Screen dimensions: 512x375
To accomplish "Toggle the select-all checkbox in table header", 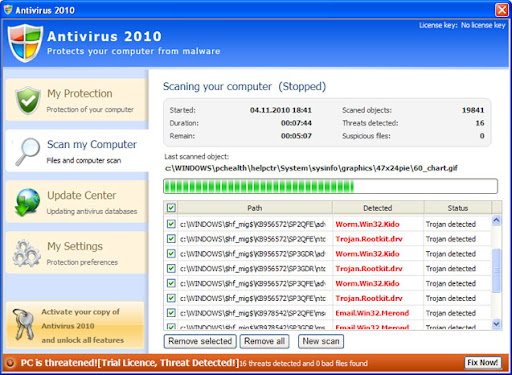I will tap(171, 208).
